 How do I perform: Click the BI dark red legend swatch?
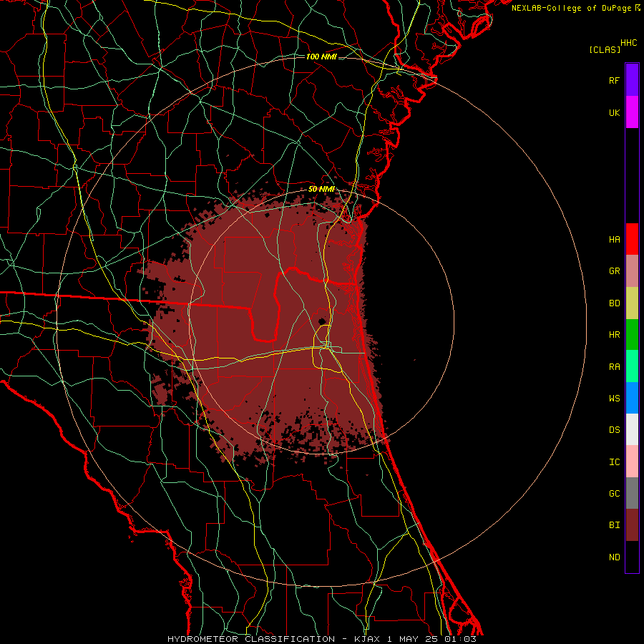click(632, 525)
